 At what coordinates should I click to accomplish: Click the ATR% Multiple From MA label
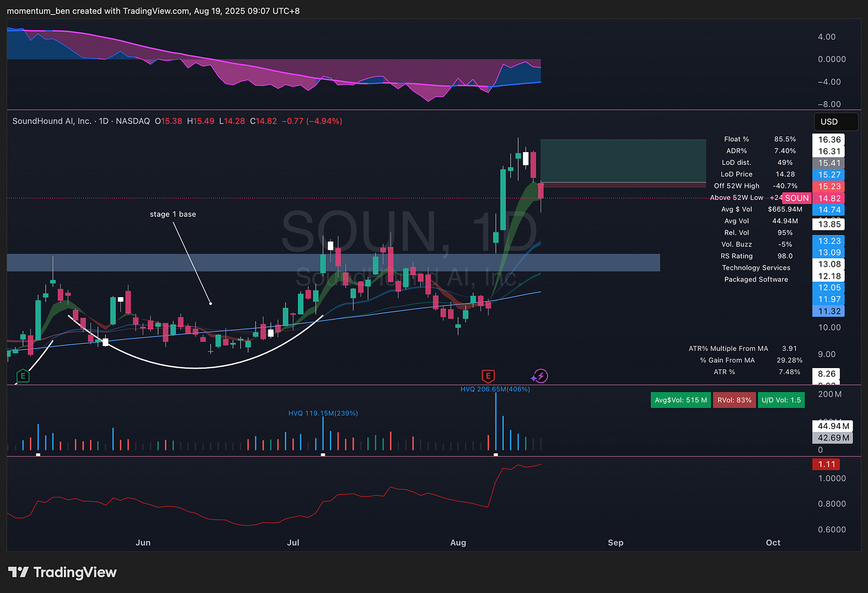click(x=728, y=348)
